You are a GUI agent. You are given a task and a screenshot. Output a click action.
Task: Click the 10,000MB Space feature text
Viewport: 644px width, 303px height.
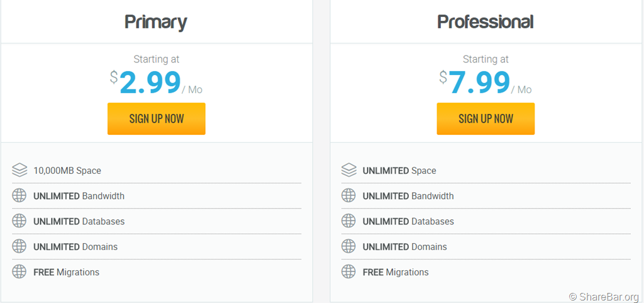click(67, 171)
